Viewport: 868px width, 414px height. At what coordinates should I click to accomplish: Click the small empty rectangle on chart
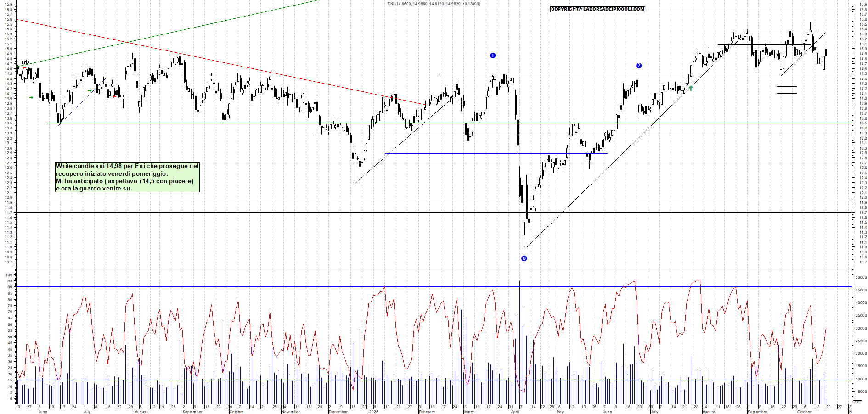(786, 90)
